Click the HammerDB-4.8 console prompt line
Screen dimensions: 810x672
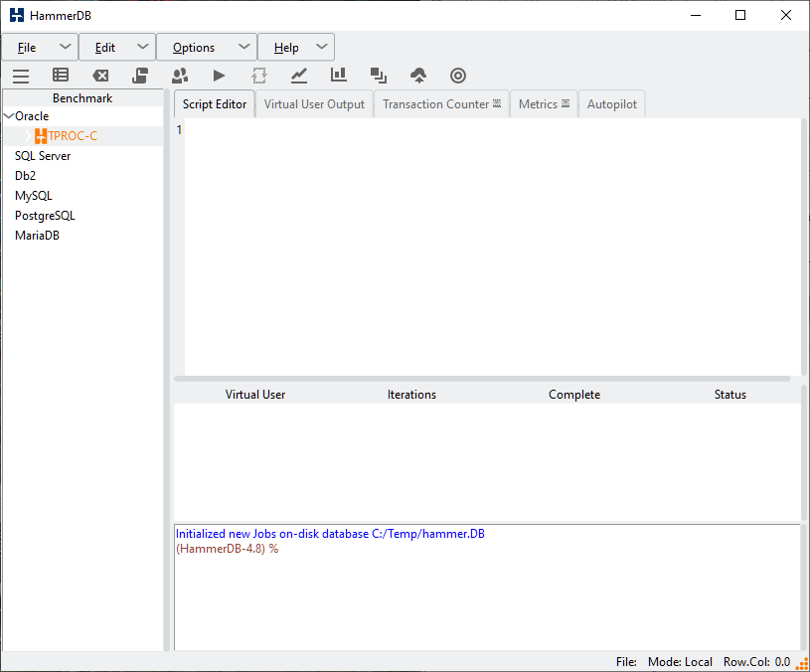click(227, 549)
